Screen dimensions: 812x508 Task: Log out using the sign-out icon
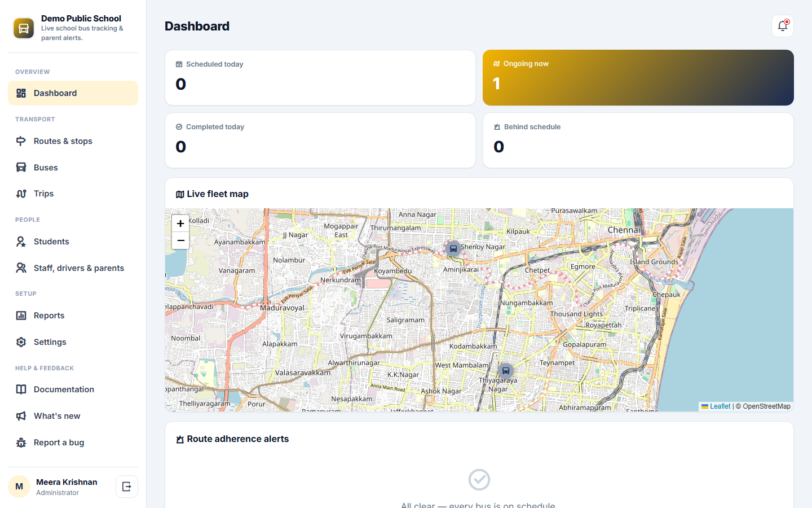tap(127, 487)
